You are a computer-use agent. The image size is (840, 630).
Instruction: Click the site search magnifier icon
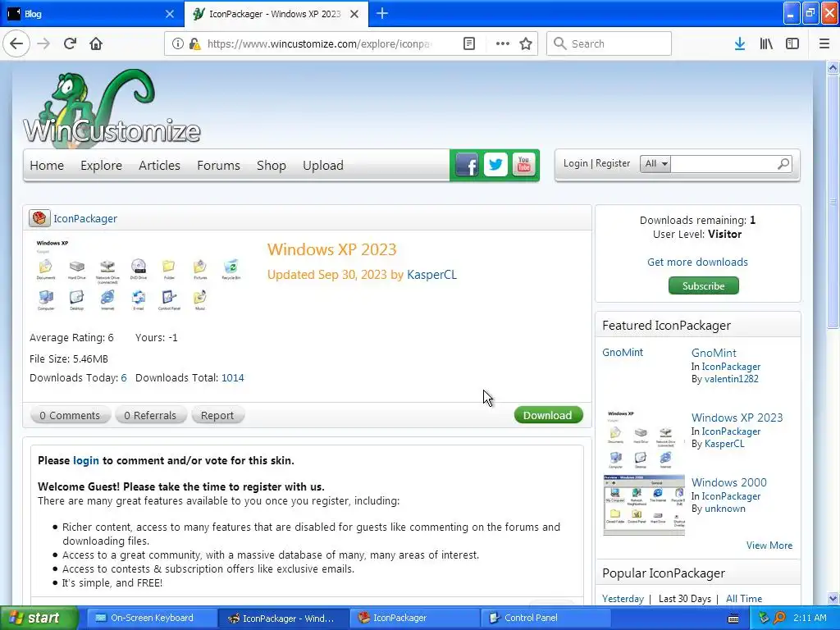click(783, 163)
